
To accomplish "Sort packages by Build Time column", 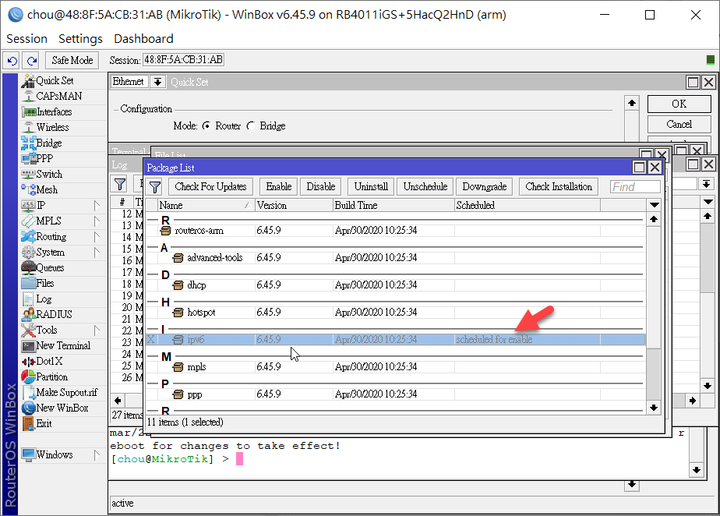I will pyautogui.click(x=393, y=205).
